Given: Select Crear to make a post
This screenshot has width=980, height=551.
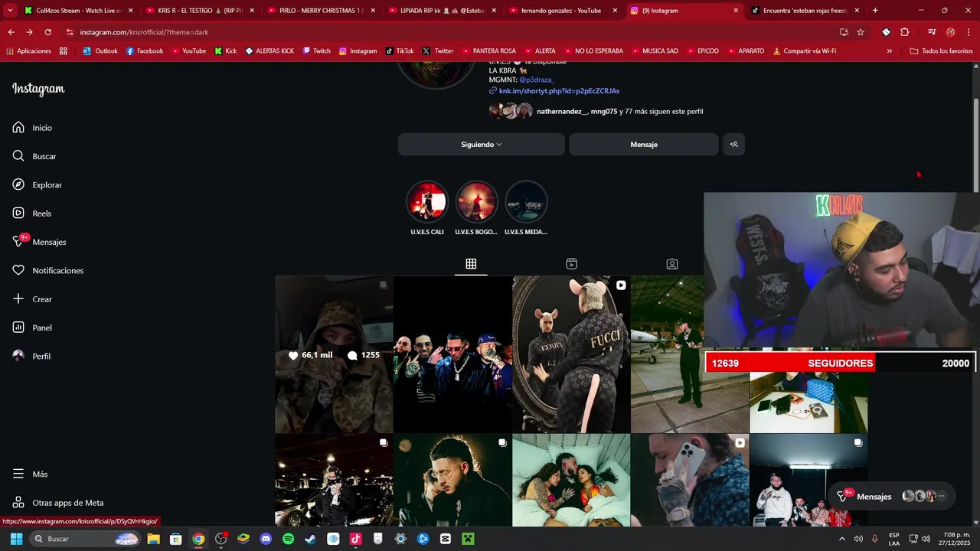Looking at the screenshot, I should coord(32,299).
